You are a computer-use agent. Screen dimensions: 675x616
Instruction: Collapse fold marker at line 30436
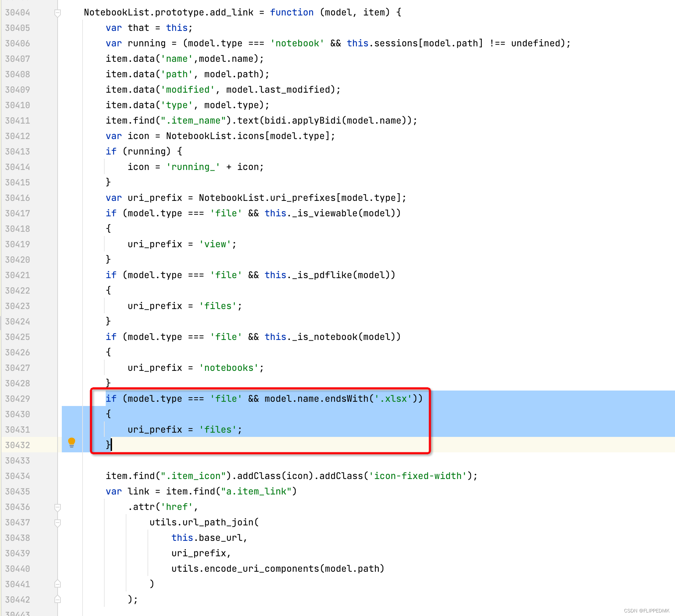click(58, 507)
